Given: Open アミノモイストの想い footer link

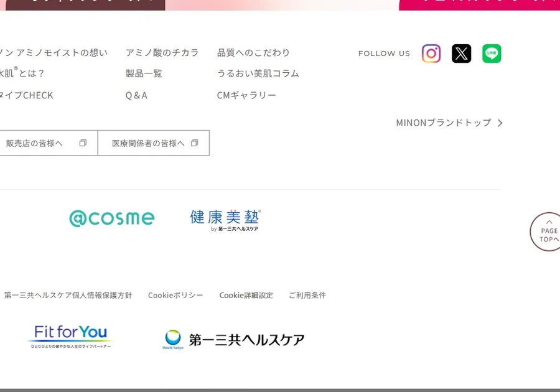Looking at the screenshot, I should 54,53.
